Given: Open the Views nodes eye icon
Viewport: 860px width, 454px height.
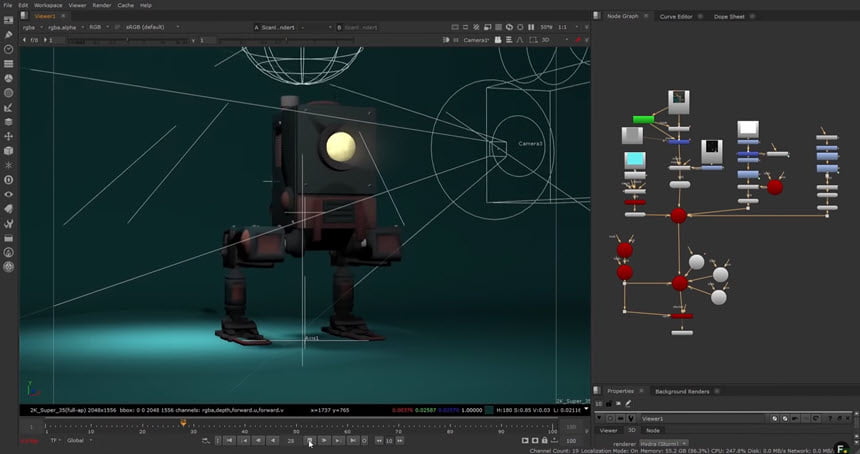Looking at the screenshot, I should [x=8, y=194].
